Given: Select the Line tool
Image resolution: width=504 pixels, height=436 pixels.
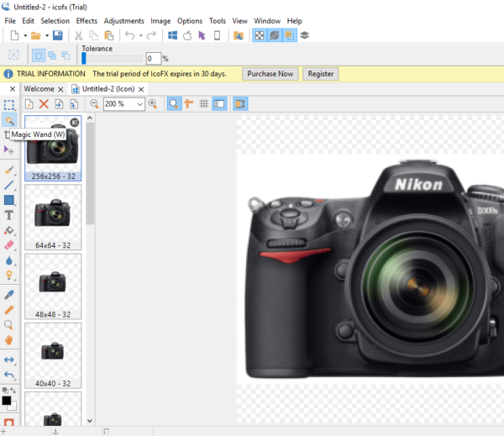Looking at the screenshot, I should (x=9, y=185).
